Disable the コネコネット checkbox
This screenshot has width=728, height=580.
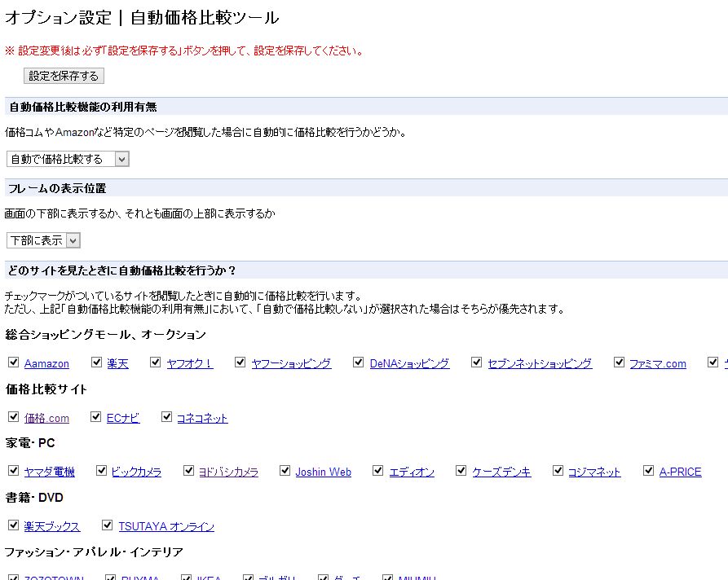(x=166, y=417)
